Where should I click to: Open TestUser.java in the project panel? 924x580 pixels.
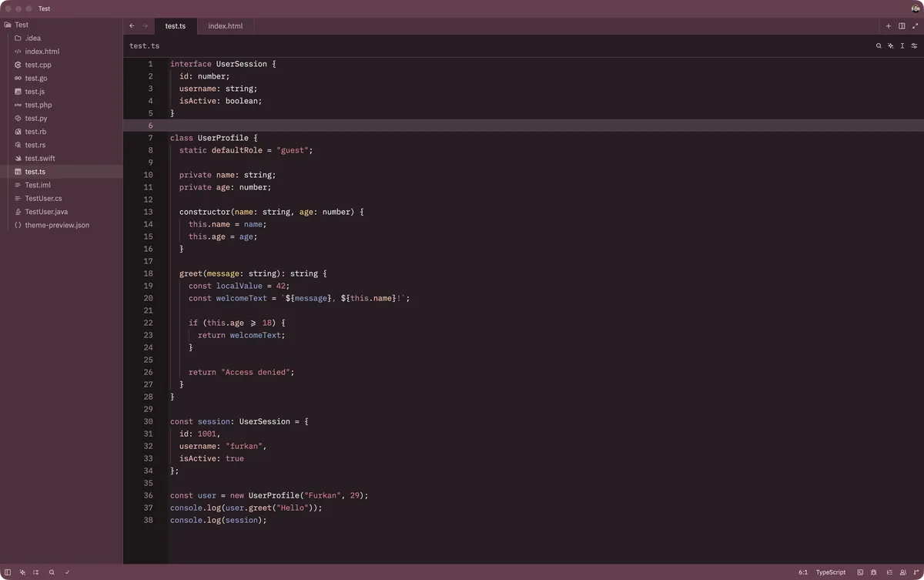coord(62,212)
